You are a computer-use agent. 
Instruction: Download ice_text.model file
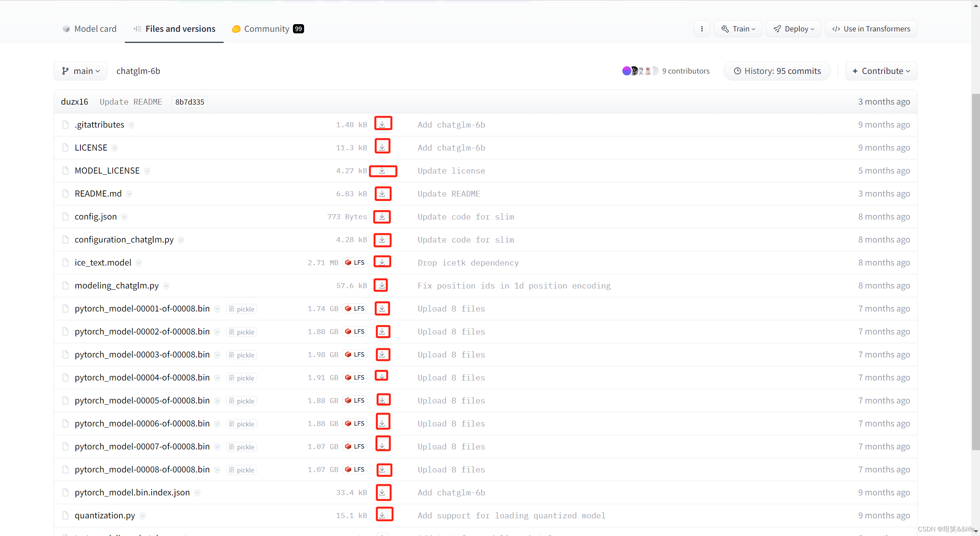(x=382, y=262)
